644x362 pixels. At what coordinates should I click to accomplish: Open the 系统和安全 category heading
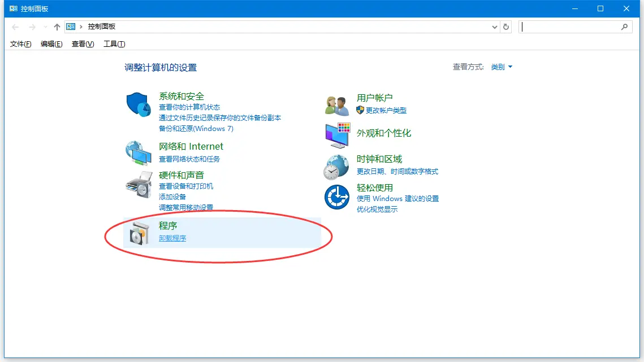coord(181,97)
